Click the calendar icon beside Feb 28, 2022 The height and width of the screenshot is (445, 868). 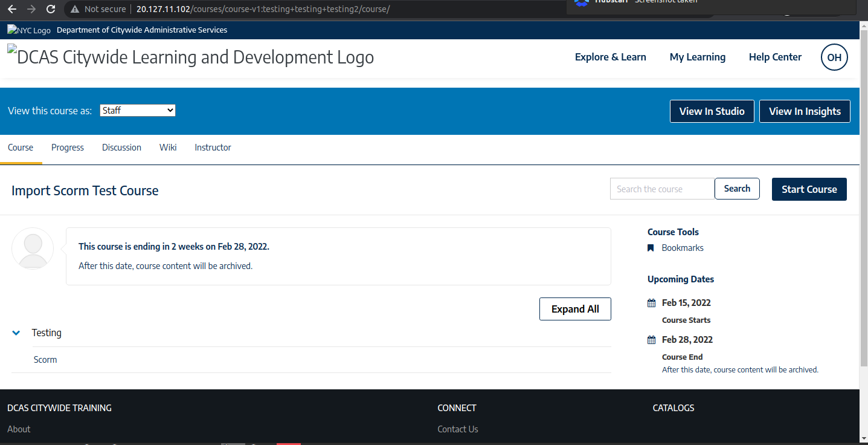coord(651,340)
